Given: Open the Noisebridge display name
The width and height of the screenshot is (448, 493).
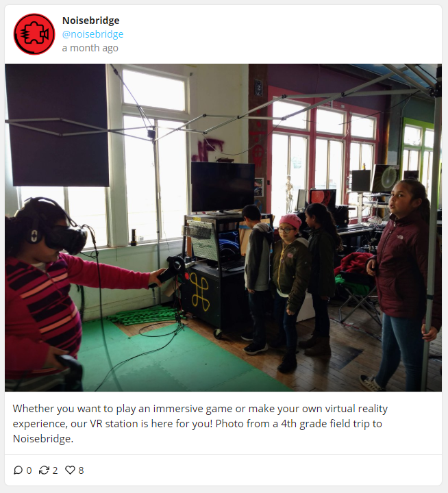Looking at the screenshot, I should 90,21.
